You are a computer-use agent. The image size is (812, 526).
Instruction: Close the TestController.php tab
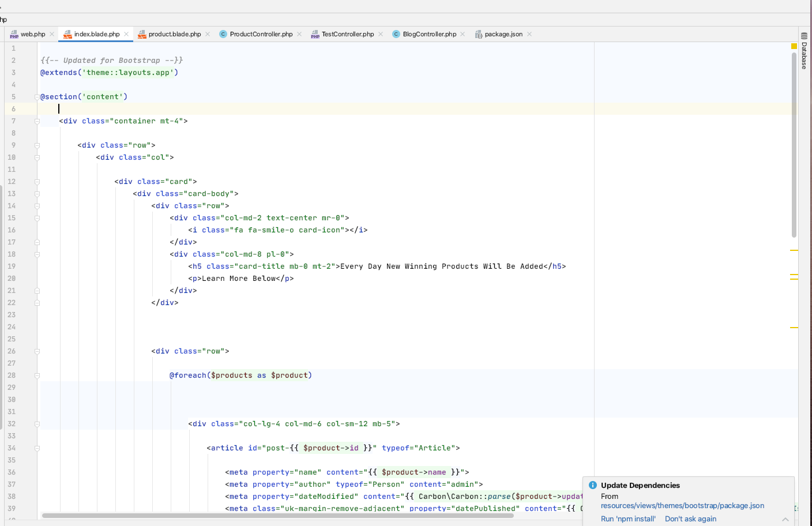tap(381, 34)
